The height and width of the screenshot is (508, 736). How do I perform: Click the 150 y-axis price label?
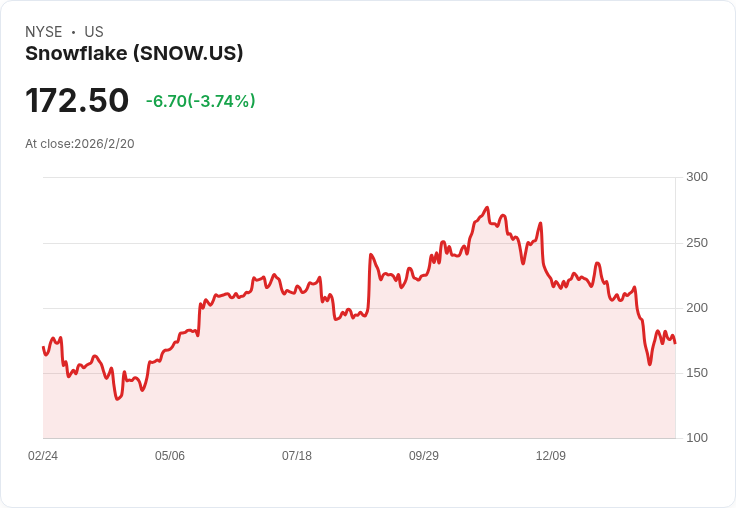(696, 373)
